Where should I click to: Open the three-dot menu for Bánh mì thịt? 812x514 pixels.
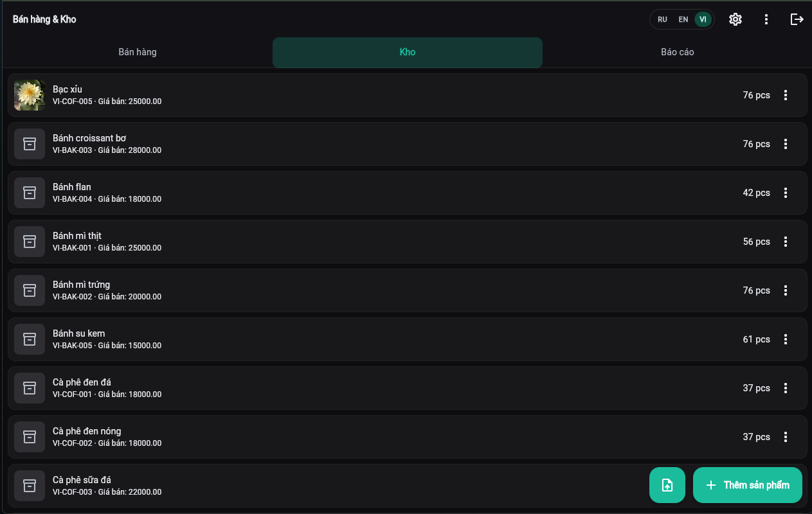[x=786, y=242]
